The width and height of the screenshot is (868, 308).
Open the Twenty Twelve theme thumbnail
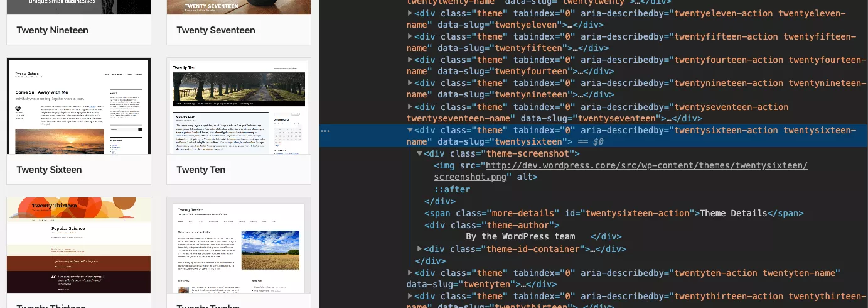(x=238, y=245)
